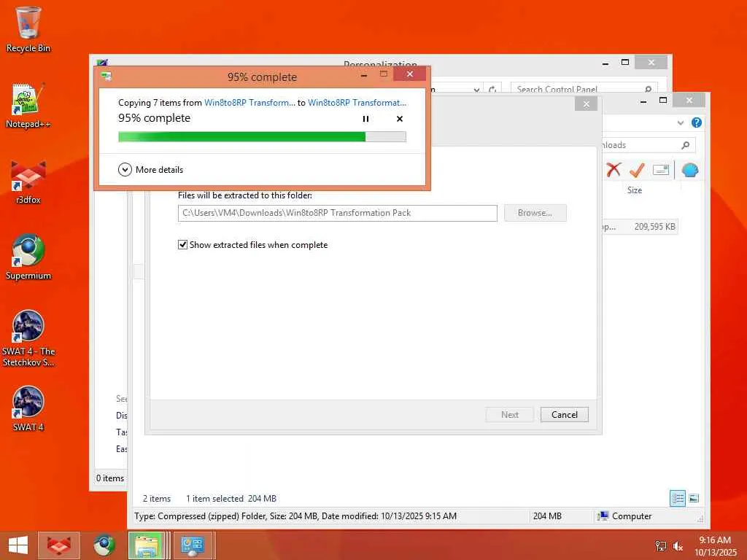Open the Recycle Bin desktop icon

click(x=28, y=29)
